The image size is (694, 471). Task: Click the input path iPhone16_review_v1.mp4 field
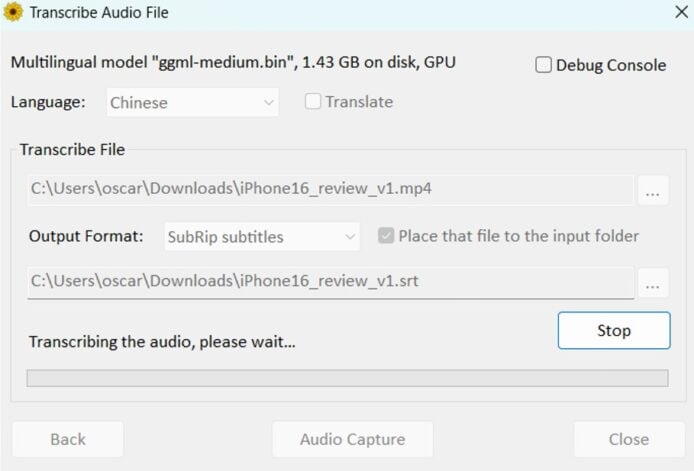(330, 188)
